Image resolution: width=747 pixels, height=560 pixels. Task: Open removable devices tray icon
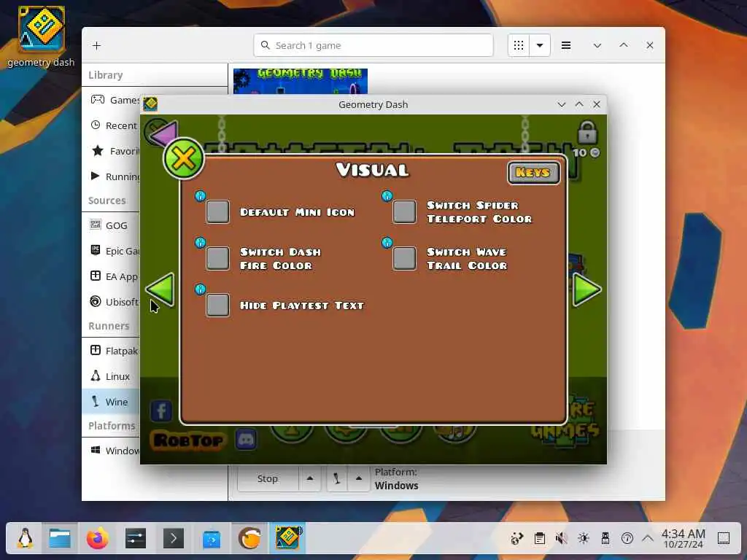point(605,539)
